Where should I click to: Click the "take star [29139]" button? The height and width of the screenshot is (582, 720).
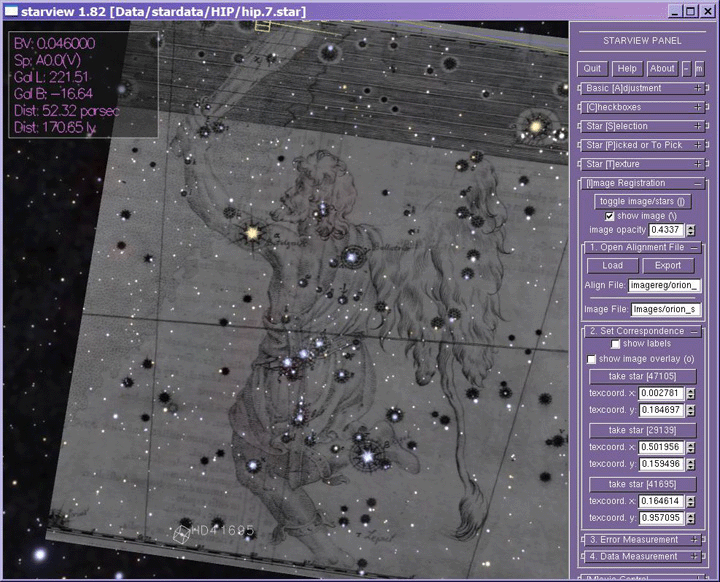[x=643, y=430]
